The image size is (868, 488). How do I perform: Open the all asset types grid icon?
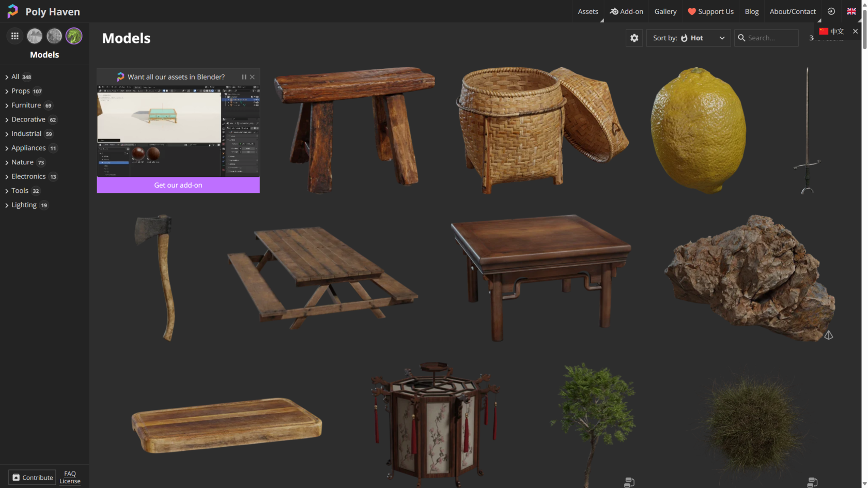[x=15, y=36]
